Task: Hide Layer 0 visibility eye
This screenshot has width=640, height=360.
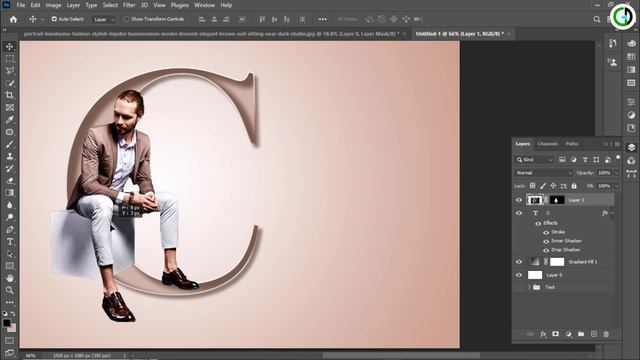Action: click(519, 275)
